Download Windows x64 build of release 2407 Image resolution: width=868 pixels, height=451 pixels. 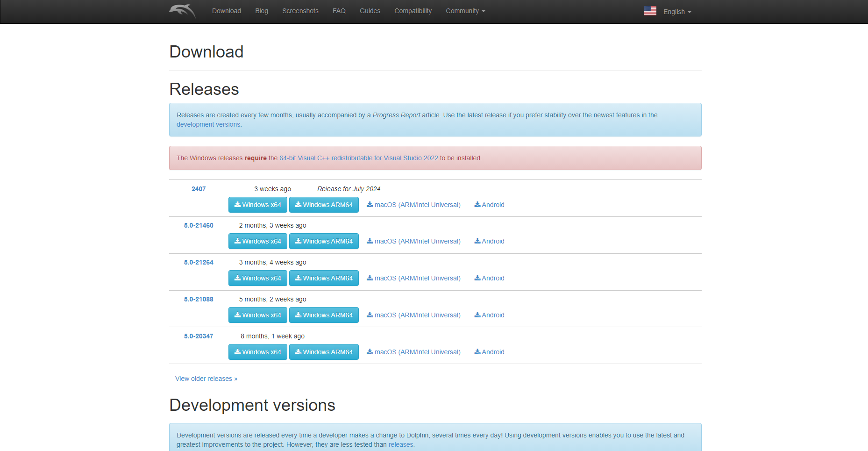(x=258, y=205)
